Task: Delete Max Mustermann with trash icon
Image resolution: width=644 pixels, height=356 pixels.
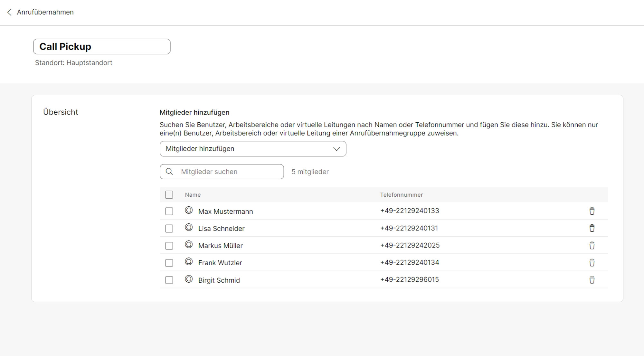Action: (x=592, y=211)
